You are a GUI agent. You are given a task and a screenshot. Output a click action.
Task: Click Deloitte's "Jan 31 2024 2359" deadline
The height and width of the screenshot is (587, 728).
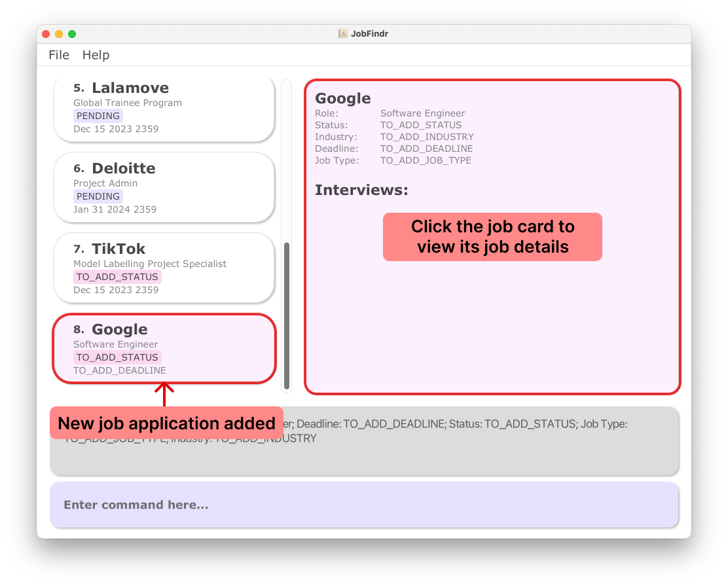coord(115,209)
